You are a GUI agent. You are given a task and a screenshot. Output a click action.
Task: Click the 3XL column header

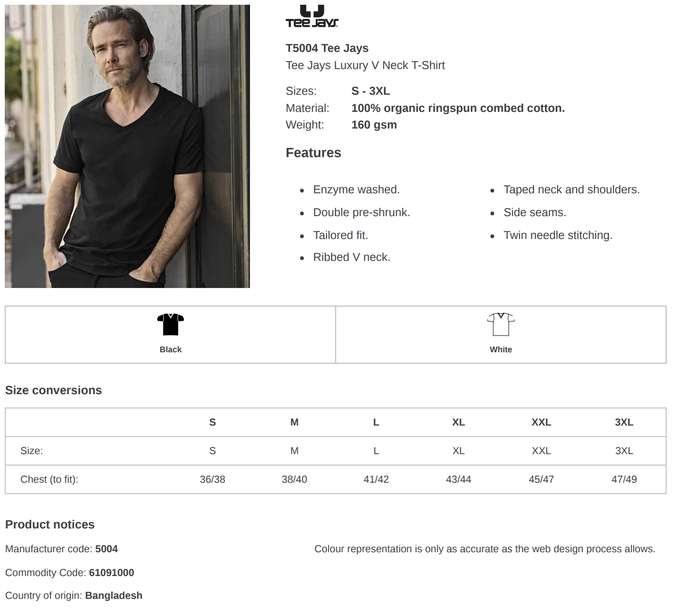pyautogui.click(x=624, y=422)
